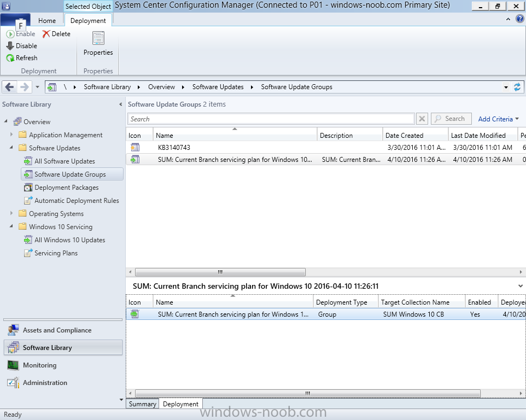This screenshot has width=526, height=420.
Task: Click Software Update Groups in breadcrumb
Action: click(296, 87)
